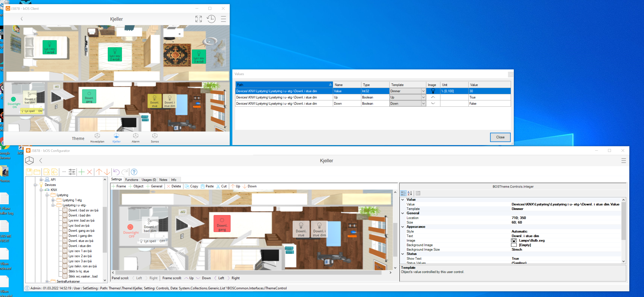Open the hamburger menu in bOS Client
The height and width of the screenshot is (297, 644).
tap(223, 19)
